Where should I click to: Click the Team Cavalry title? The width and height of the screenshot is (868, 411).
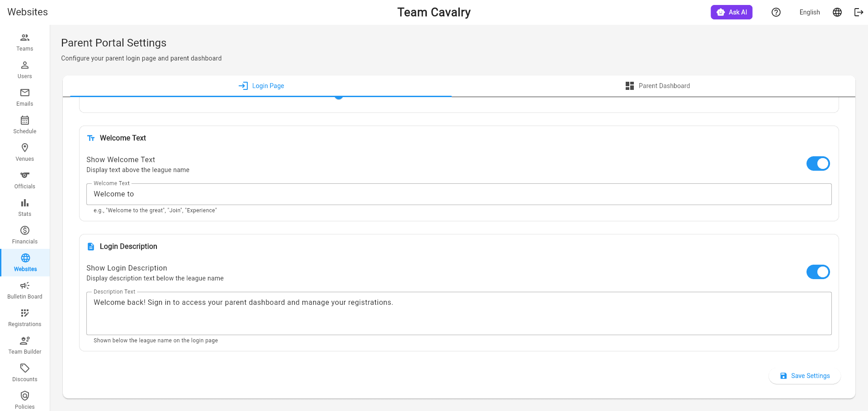pyautogui.click(x=434, y=12)
